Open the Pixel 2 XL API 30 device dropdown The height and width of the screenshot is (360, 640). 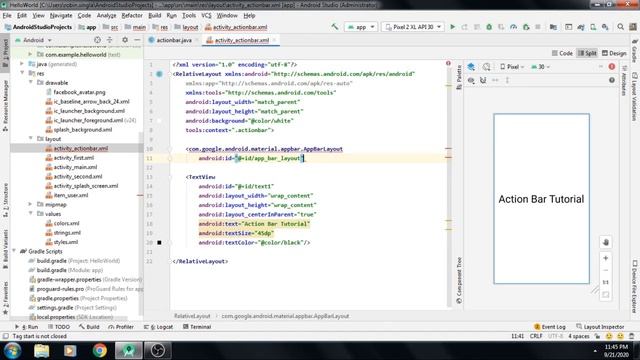coord(413,27)
